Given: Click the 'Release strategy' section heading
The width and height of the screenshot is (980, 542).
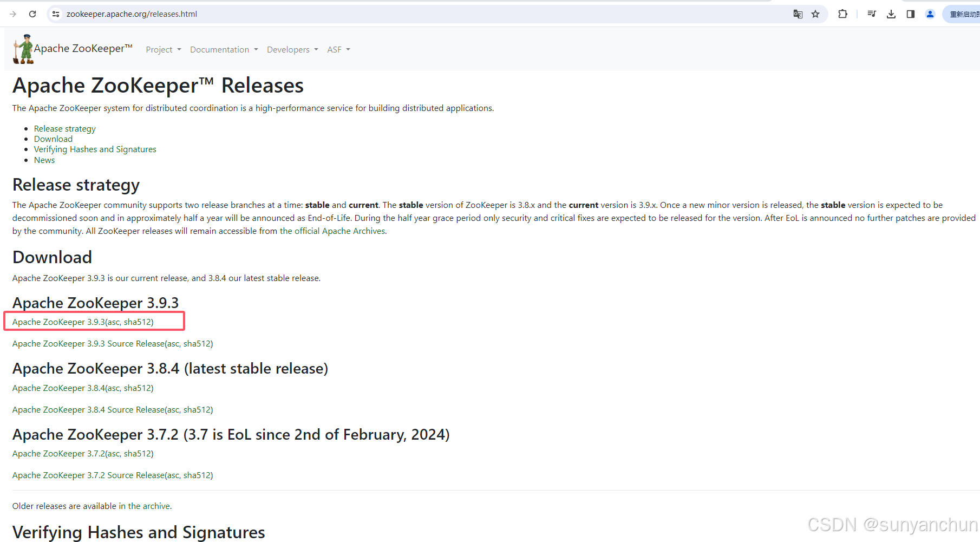Looking at the screenshot, I should click(76, 185).
